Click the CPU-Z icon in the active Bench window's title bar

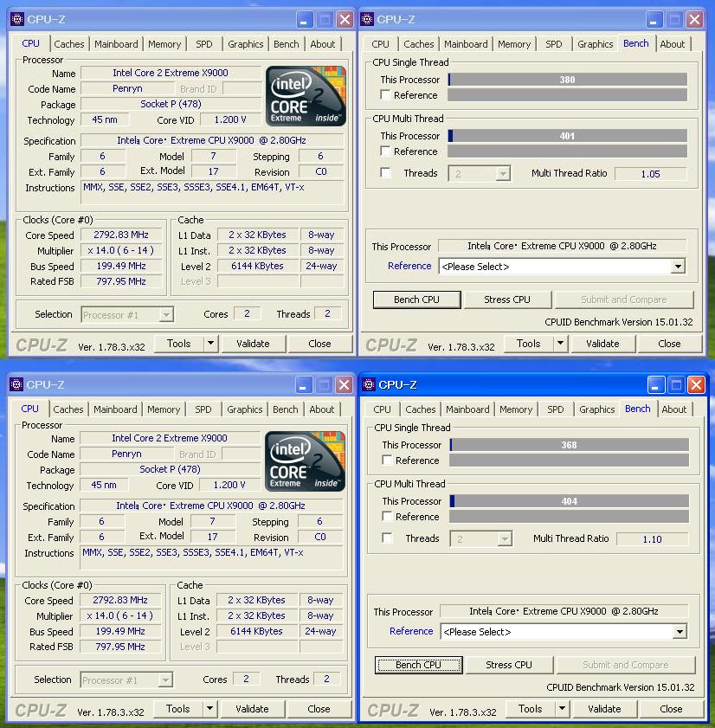click(369, 384)
